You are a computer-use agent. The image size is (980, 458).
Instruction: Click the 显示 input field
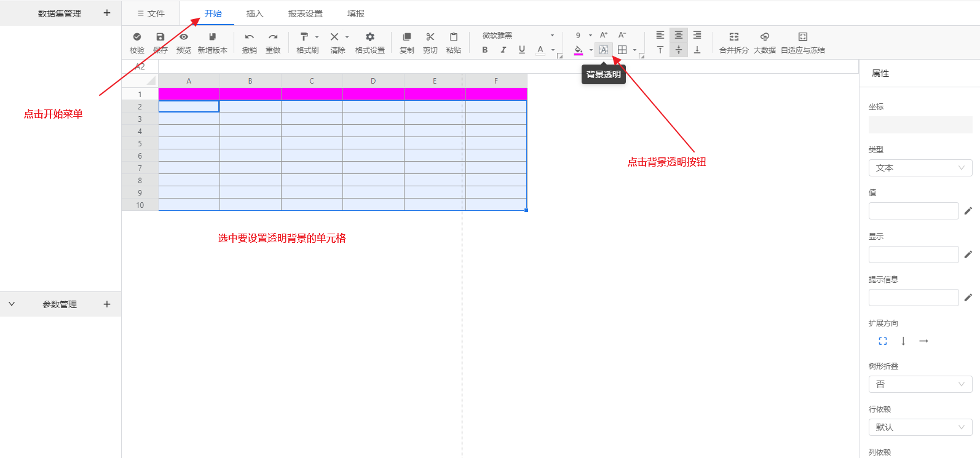point(914,255)
